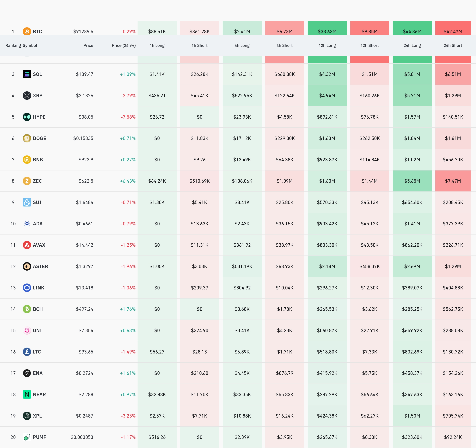Click the XRP coin icon
This screenshot has width=476, height=448.
coord(27,96)
